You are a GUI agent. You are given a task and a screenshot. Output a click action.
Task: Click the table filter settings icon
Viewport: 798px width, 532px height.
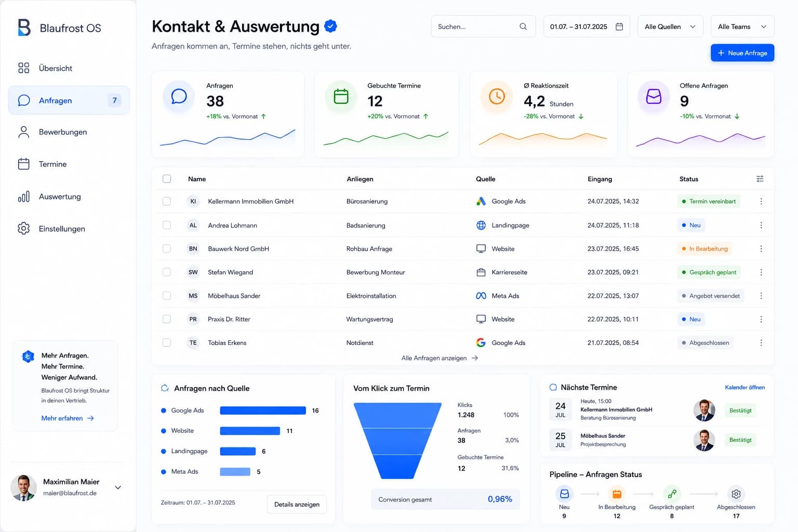pyautogui.click(x=760, y=179)
